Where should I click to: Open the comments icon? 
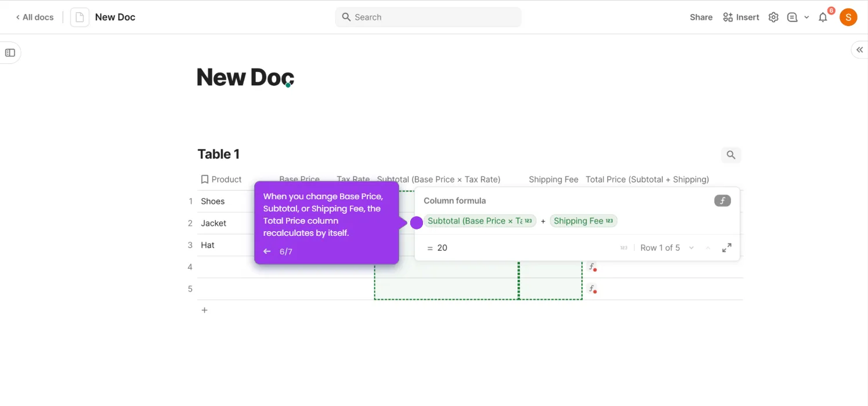point(792,17)
